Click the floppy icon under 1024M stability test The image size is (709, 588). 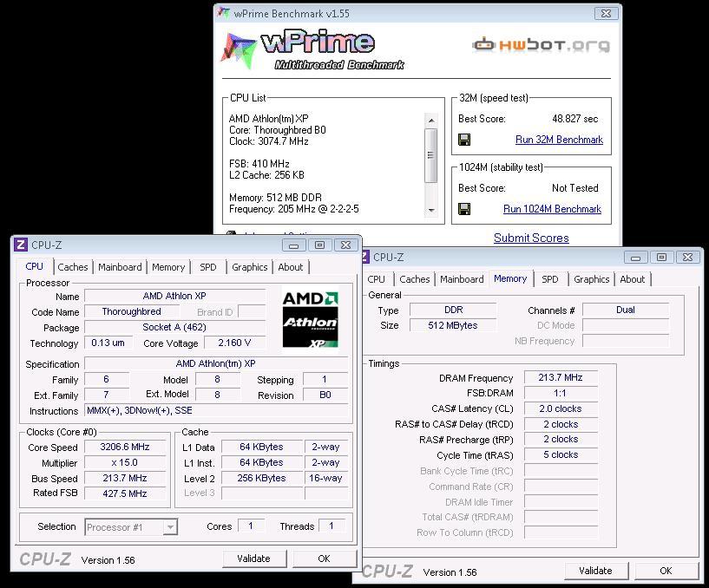pos(464,209)
